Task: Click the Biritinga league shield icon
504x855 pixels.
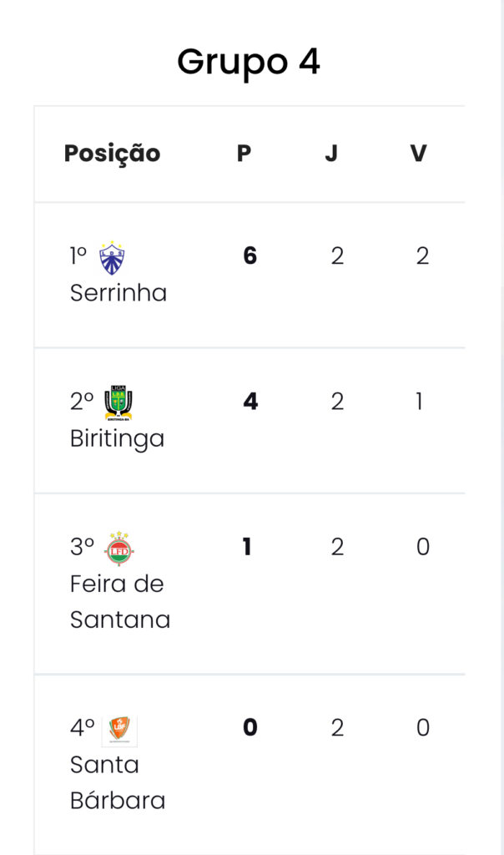Action: click(118, 402)
